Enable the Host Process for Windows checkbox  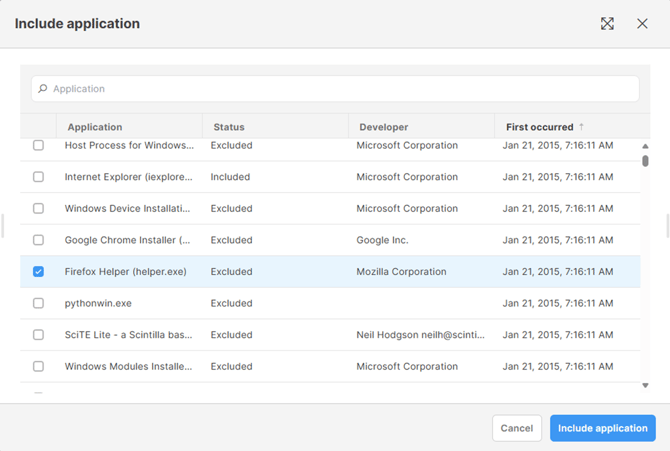pos(39,145)
